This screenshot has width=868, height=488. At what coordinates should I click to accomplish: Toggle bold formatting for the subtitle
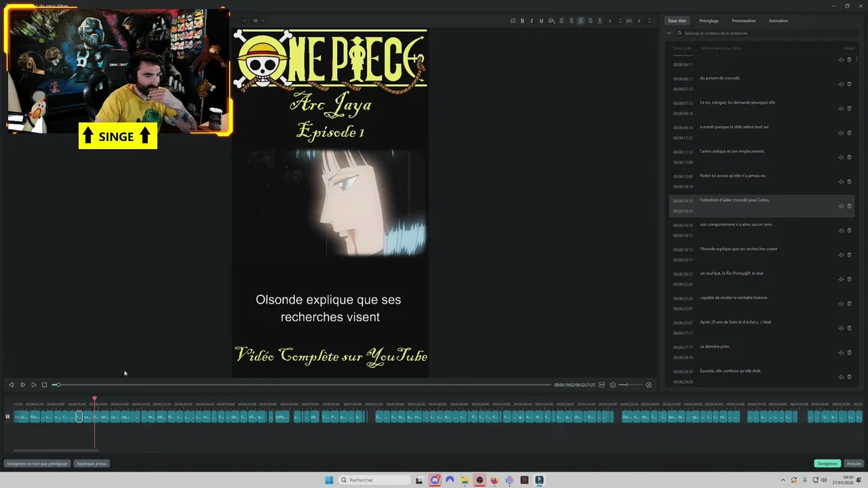coord(522,21)
